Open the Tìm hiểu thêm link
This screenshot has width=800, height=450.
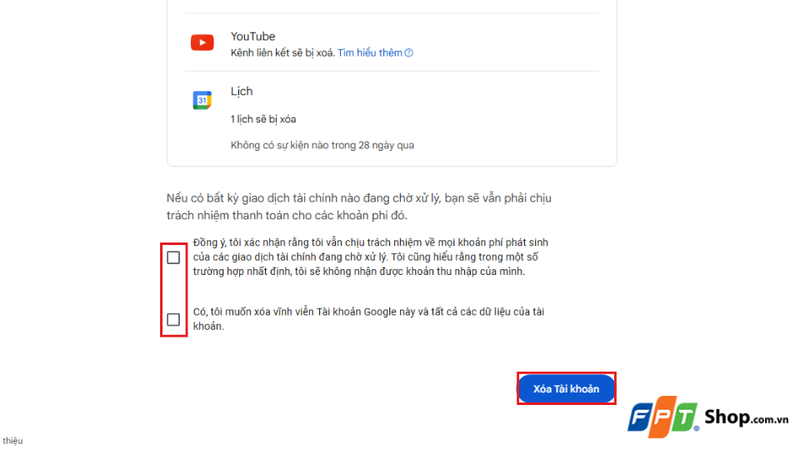370,53
